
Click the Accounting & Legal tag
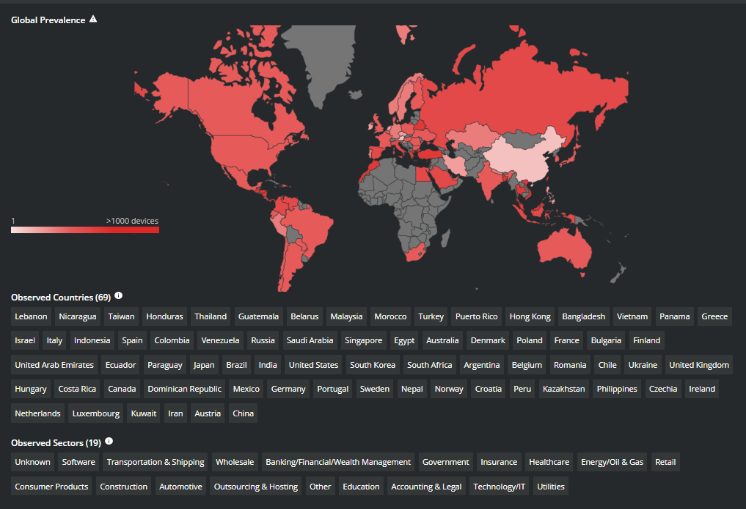(x=426, y=487)
